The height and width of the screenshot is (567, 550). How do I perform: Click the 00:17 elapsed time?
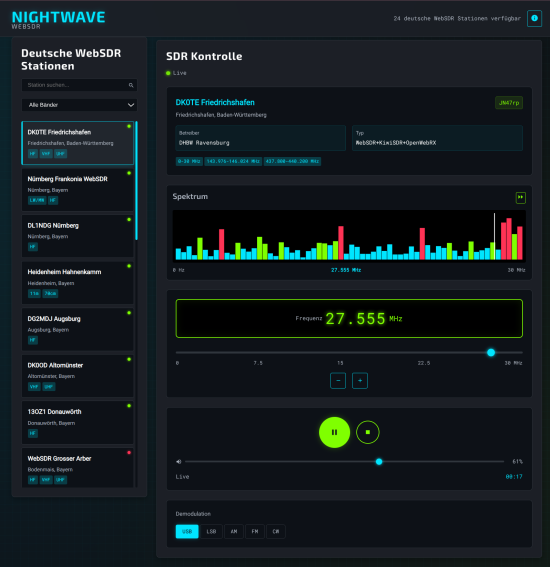click(x=514, y=477)
